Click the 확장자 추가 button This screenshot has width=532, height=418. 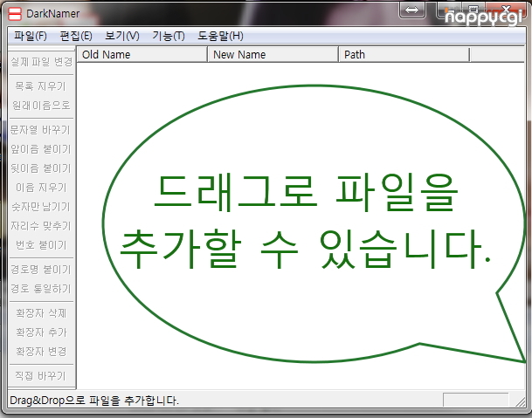[41, 332]
